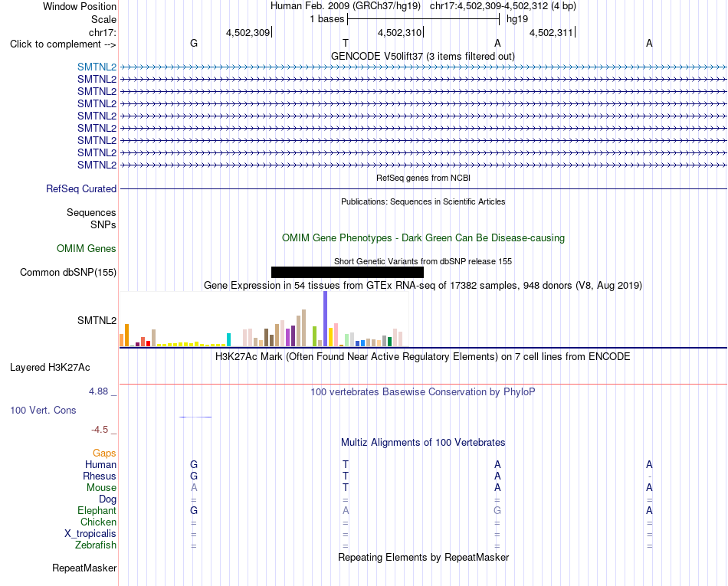Click the 4,502,311 ruler coordinate
The image size is (728, 586).
[551, 32]
